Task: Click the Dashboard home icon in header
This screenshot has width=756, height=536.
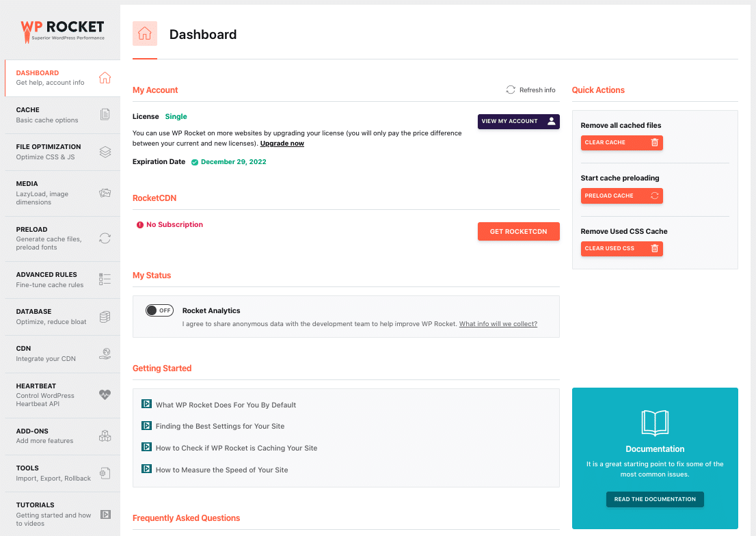Action: point(145,34)
